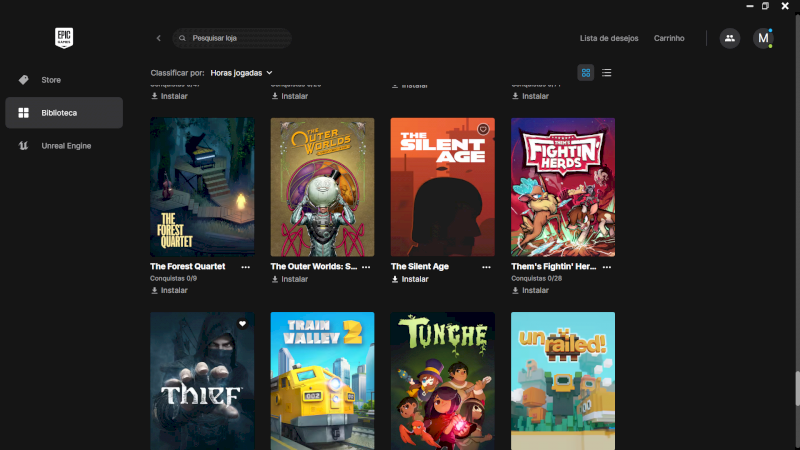Open The Outer Worlds cover
The width and height of the screenshot is (800, 450).
(x=322, y=187)
